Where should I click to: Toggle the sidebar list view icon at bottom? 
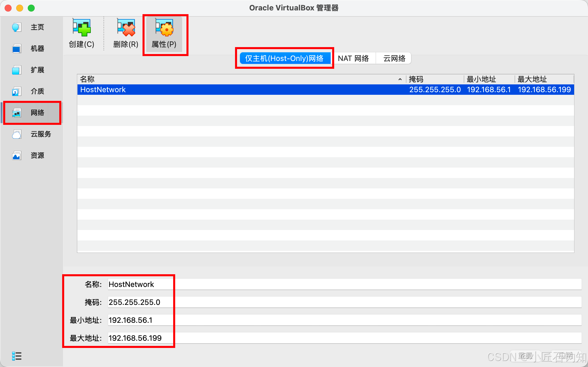click(17, 356)
